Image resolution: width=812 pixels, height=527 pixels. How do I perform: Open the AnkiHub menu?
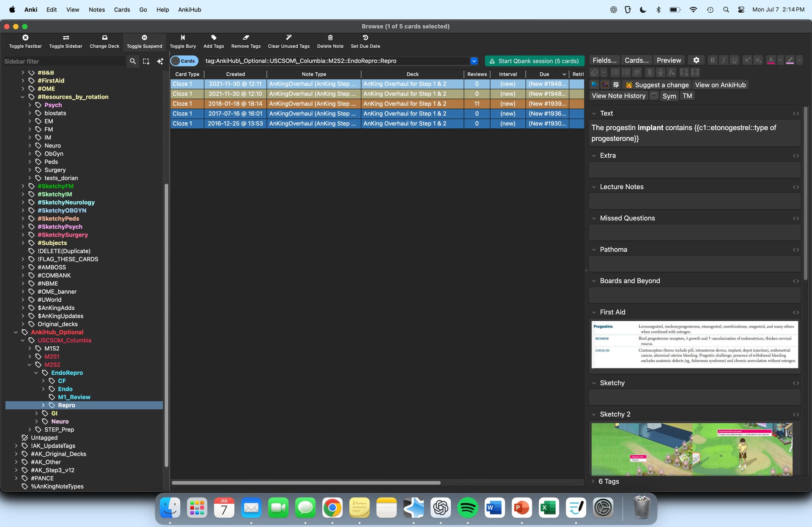coord(189,9)
